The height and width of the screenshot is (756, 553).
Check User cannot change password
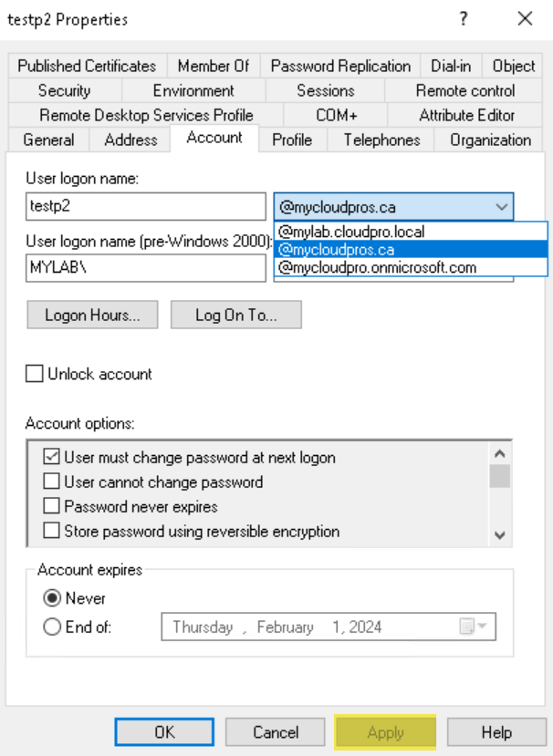point(52,482)
